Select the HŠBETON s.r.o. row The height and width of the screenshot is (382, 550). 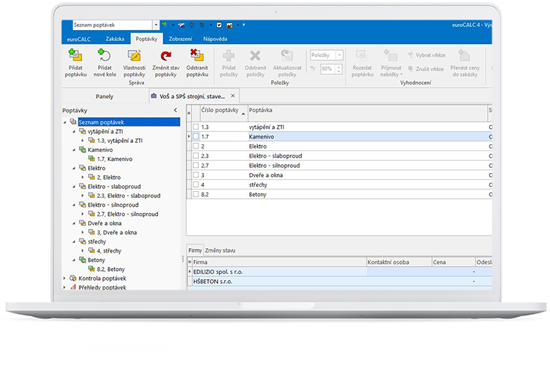click(x=340, y=281)
